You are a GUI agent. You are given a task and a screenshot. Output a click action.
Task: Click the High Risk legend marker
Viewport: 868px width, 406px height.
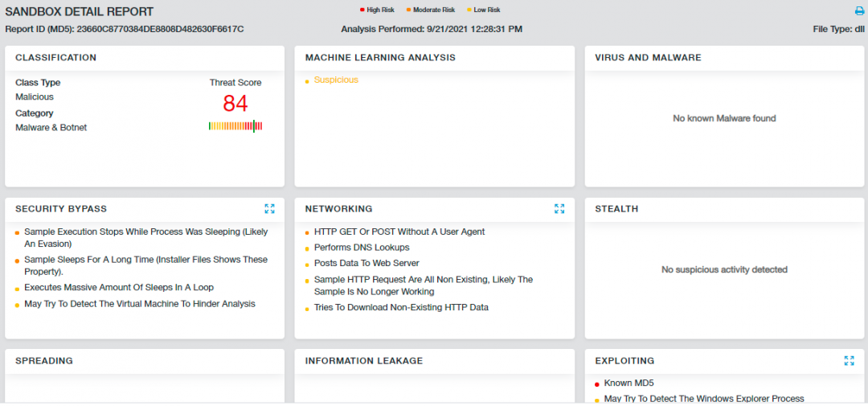362,10
